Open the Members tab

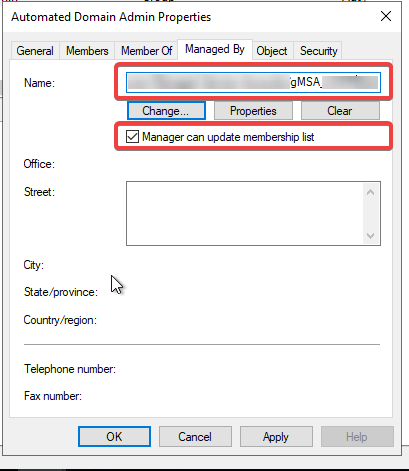[87, 51]
